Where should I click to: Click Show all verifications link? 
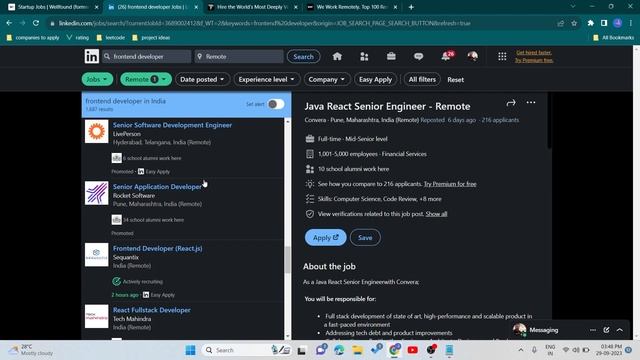tap(436, 214)
